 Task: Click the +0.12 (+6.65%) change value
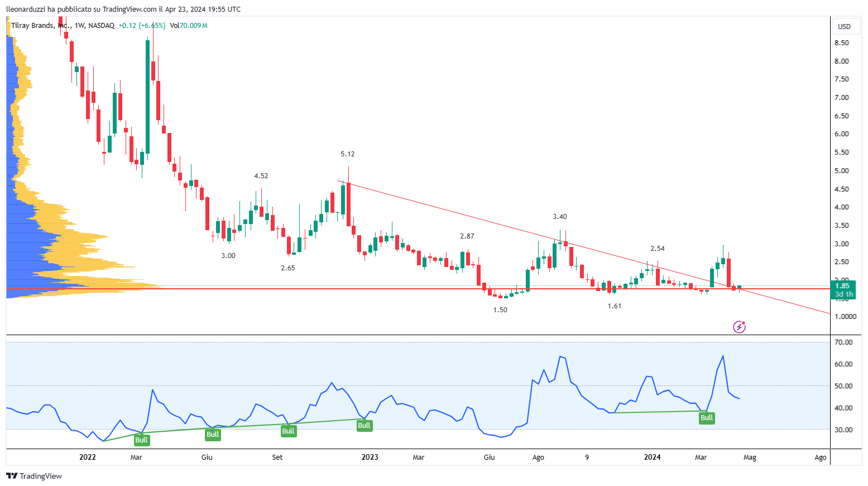point(142,26)
